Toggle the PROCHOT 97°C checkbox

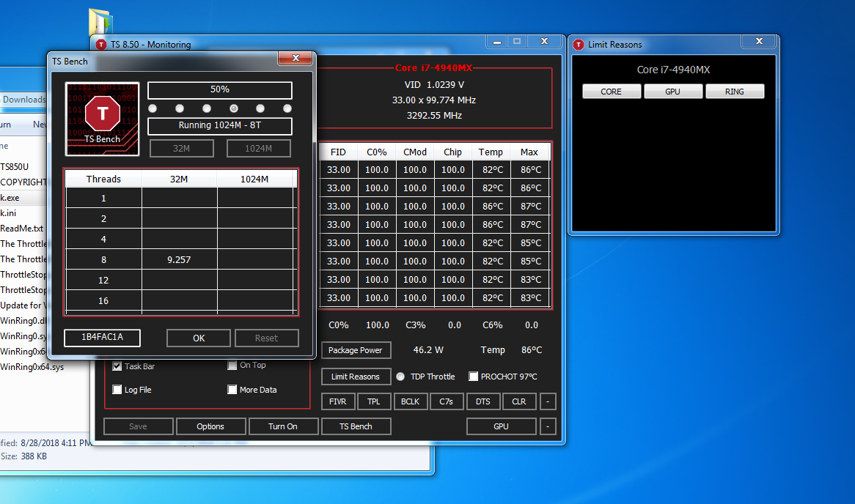click(x=473, y=377)
